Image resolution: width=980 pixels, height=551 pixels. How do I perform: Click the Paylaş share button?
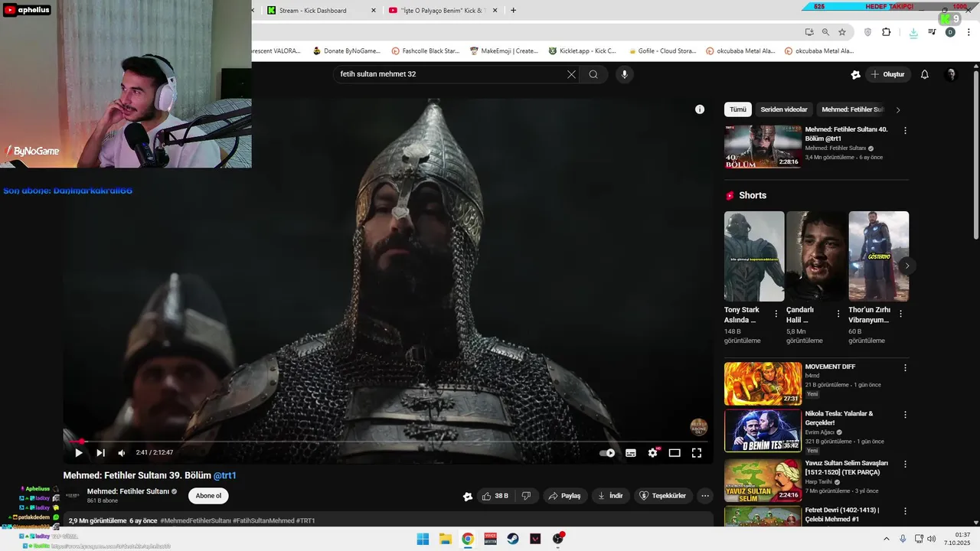564,496
